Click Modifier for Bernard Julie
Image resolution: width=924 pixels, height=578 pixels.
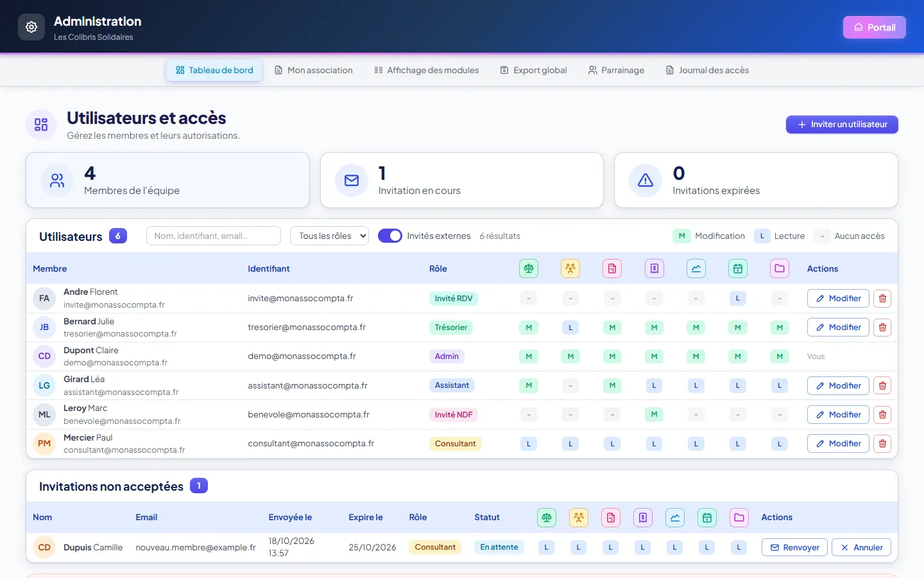(838, 328)
